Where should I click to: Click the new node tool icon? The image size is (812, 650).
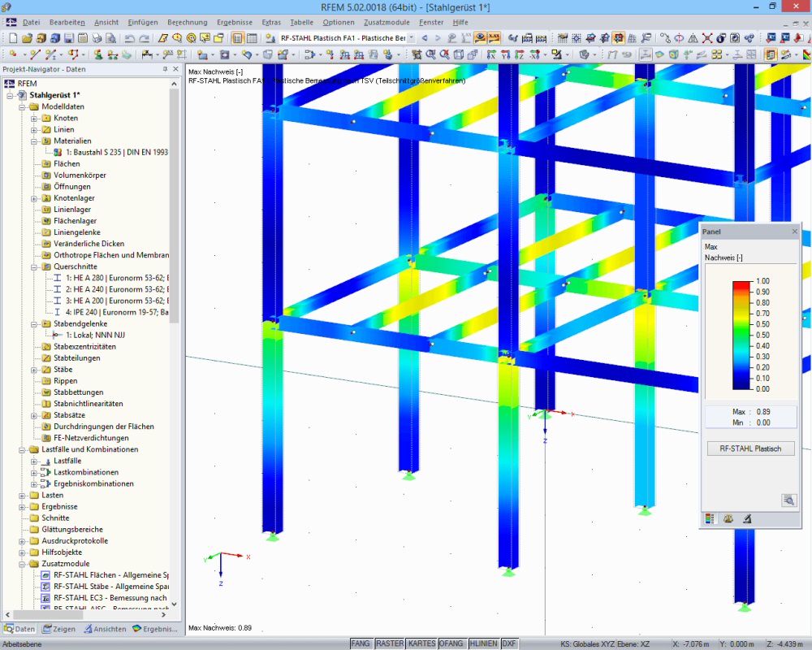coord(13,54)
